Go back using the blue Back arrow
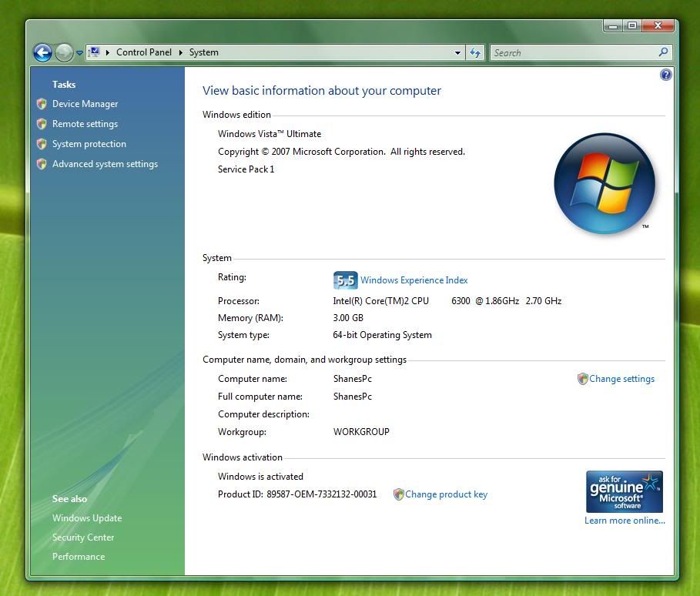The image size is (700, 596). pyautogui.click(x=42, y=52)
